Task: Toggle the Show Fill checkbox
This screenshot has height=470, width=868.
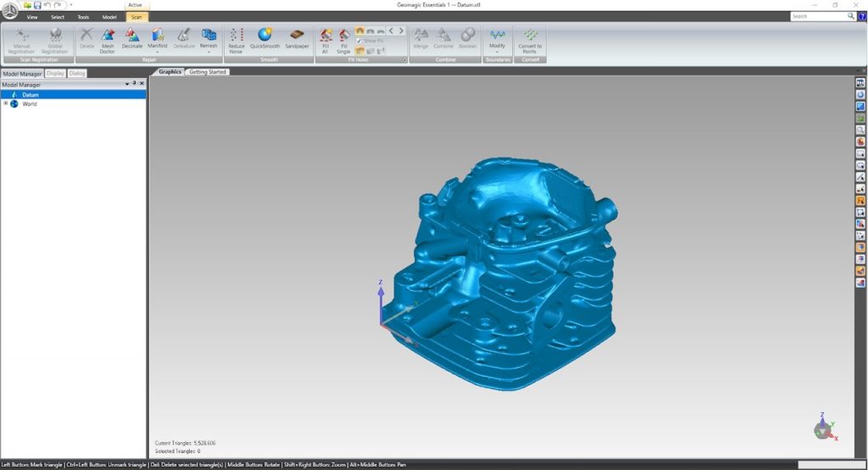Action: (359, 41)
